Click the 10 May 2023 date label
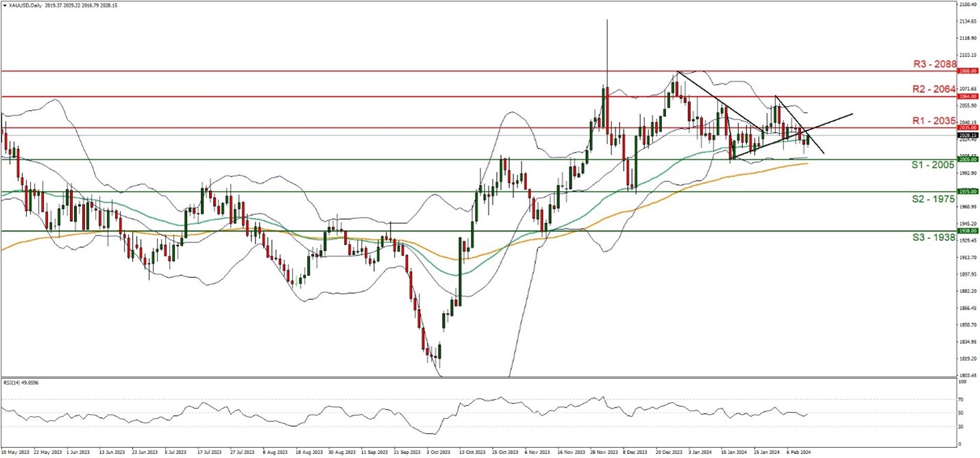Viewport: 980px width, 458px height. pos(16,453)
